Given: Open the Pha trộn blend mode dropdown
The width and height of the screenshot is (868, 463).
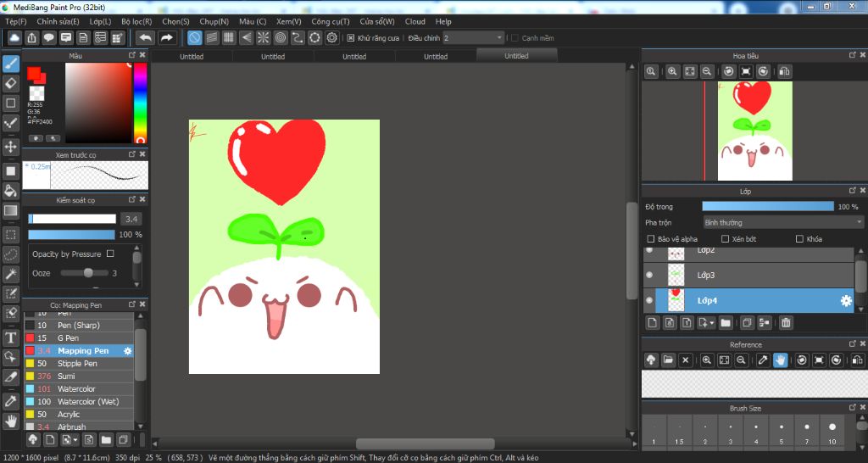Looking at the screenshot, I should pos(782,223).
